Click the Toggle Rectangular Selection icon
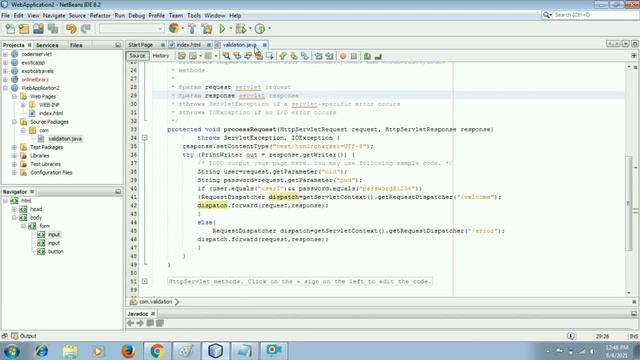 click(x=269, y=56)
